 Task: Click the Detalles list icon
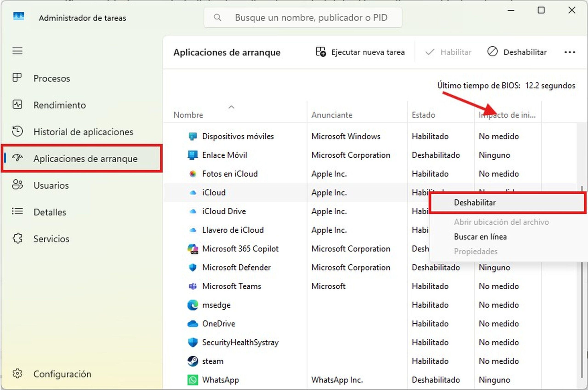17,212
